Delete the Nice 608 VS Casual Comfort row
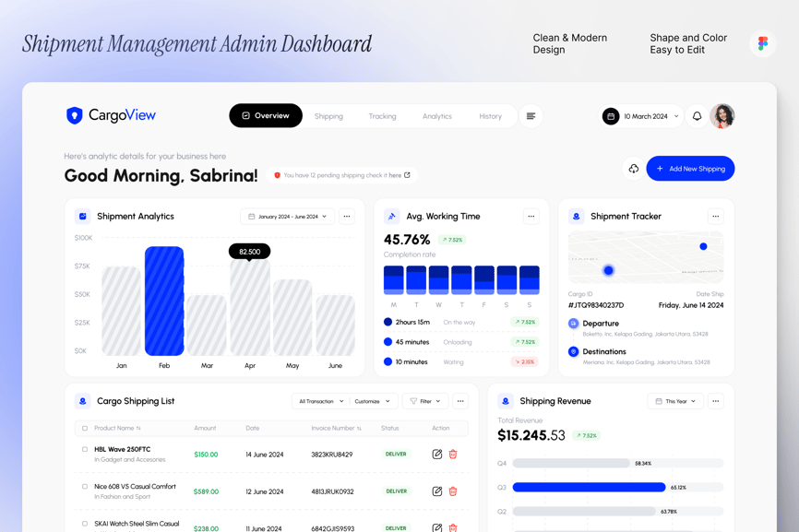The width and height of the screenshot is (799, 532). pos(453,491)
